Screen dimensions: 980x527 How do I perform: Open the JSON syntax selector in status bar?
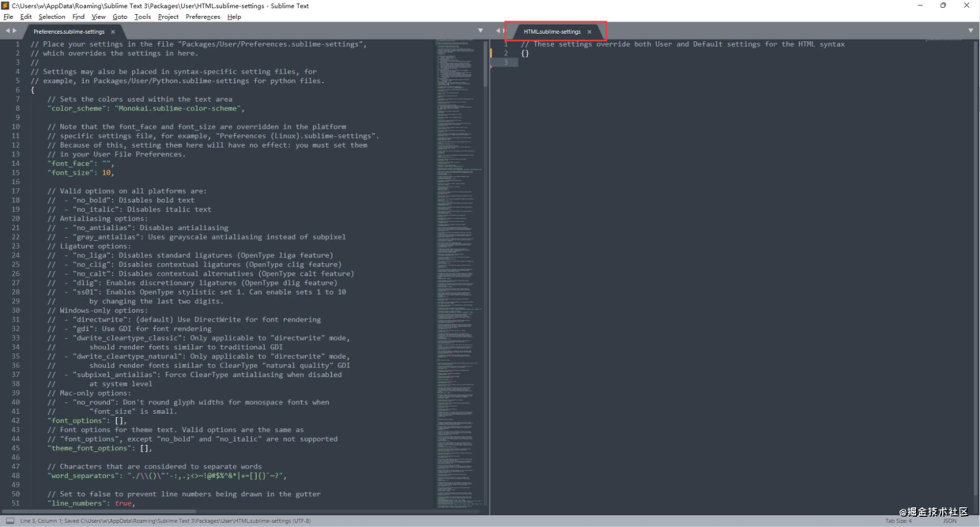949,521
